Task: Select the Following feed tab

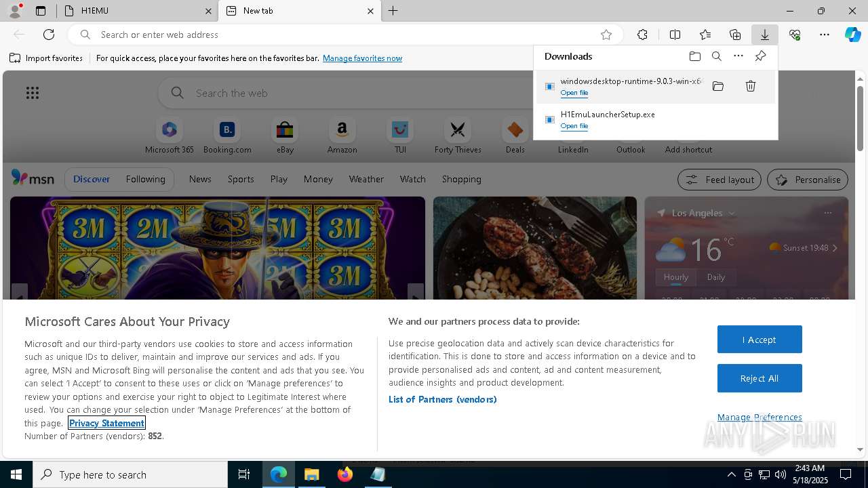Action: pyautogui.click(x=145, y=180)
